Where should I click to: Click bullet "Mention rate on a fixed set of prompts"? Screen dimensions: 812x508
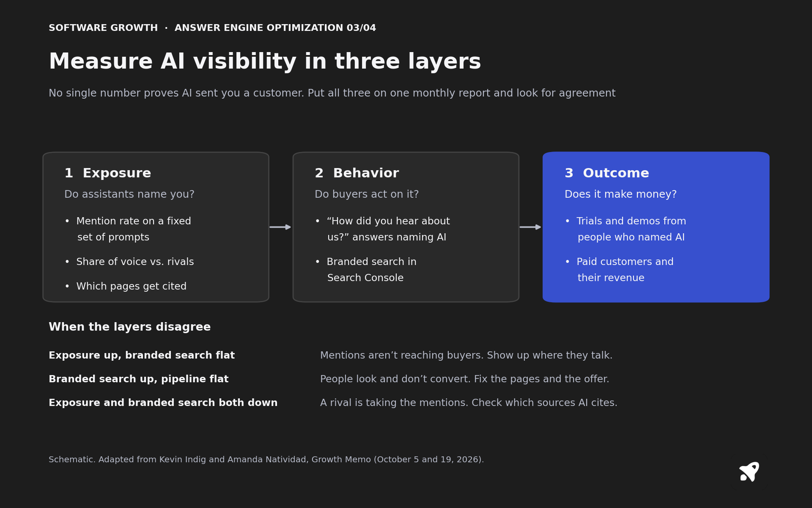click(128, 229)
